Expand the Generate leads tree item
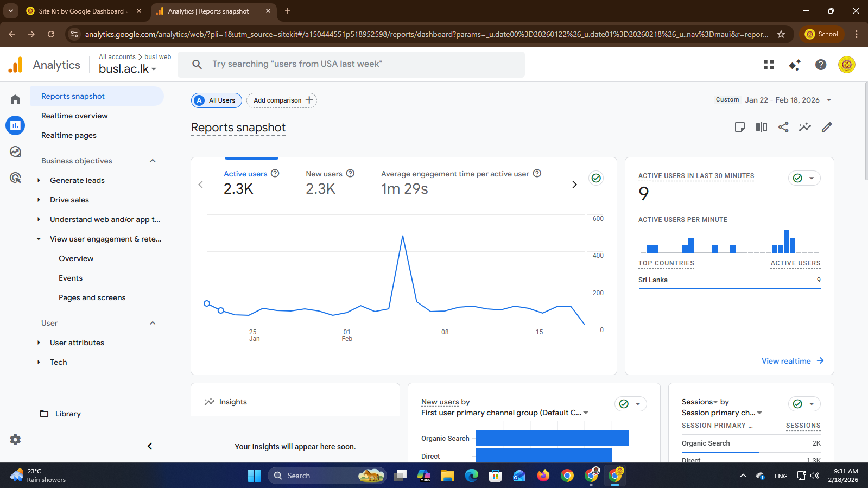Image resolution: width=868 pixels, height=488 pixels. pos(39,180)
